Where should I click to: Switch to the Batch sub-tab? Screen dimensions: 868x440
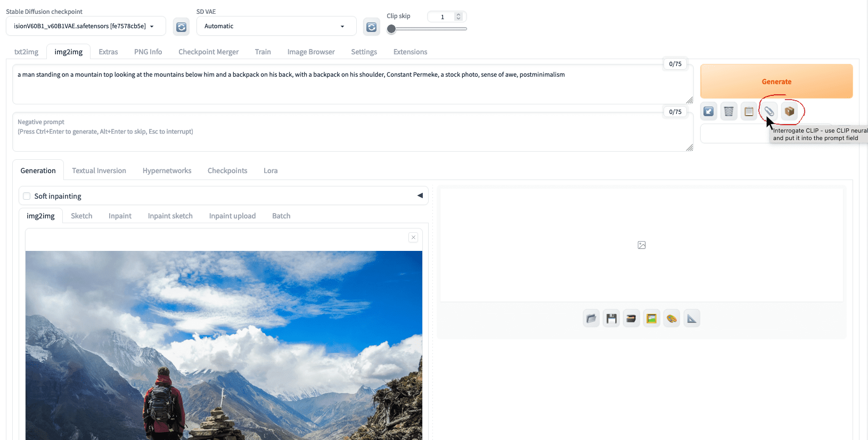[281, 216]
